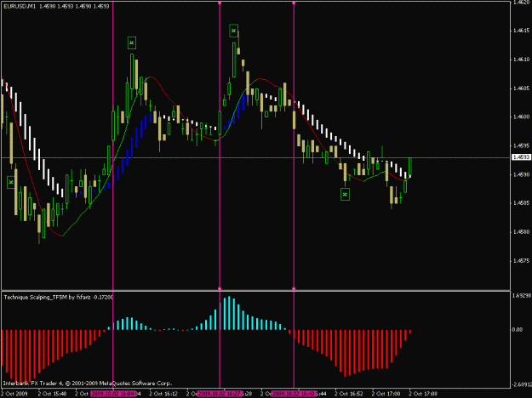Click the 2 Oct 16:12 time axis label
The height and width of the screenshot is (398, 532).
pos(163,394)
